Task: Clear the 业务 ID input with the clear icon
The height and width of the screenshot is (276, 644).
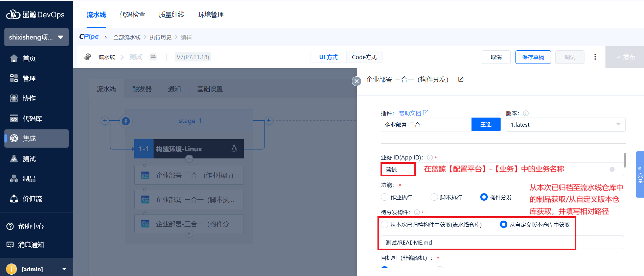Action: [612, 169]
